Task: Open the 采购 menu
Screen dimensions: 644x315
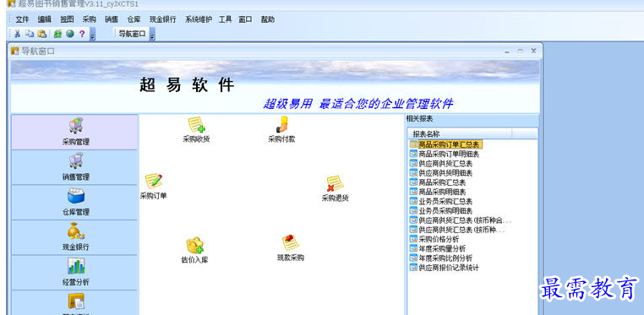Action: (89, 19)
